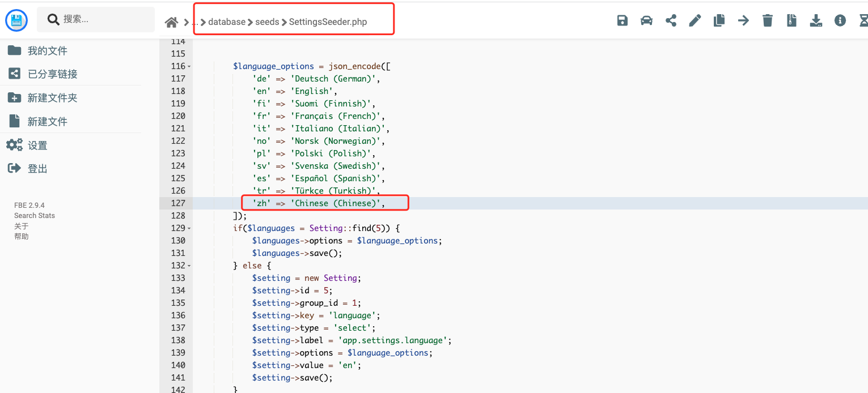
Task: Click the 'de' => 'Deutsch (German)' line
Action: pyautogui.click(x=316, y=79)
